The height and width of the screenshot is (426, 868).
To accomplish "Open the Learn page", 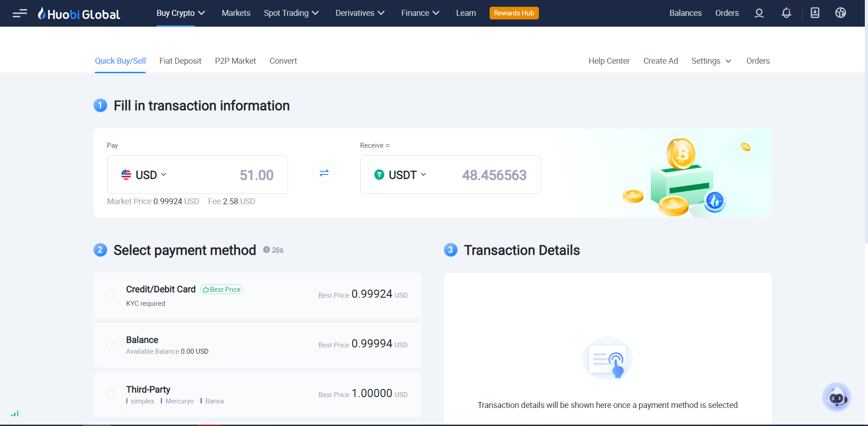I will pos(466,13).
